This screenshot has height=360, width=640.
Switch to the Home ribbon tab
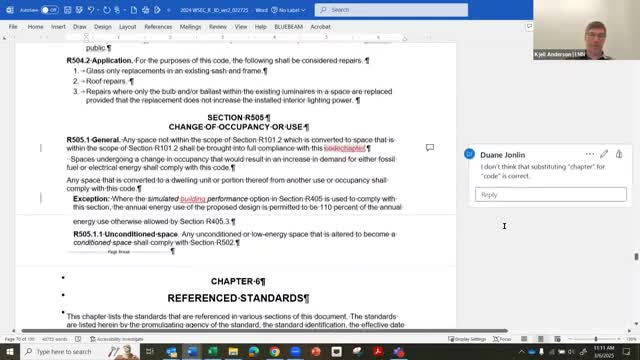click(36, 27)
